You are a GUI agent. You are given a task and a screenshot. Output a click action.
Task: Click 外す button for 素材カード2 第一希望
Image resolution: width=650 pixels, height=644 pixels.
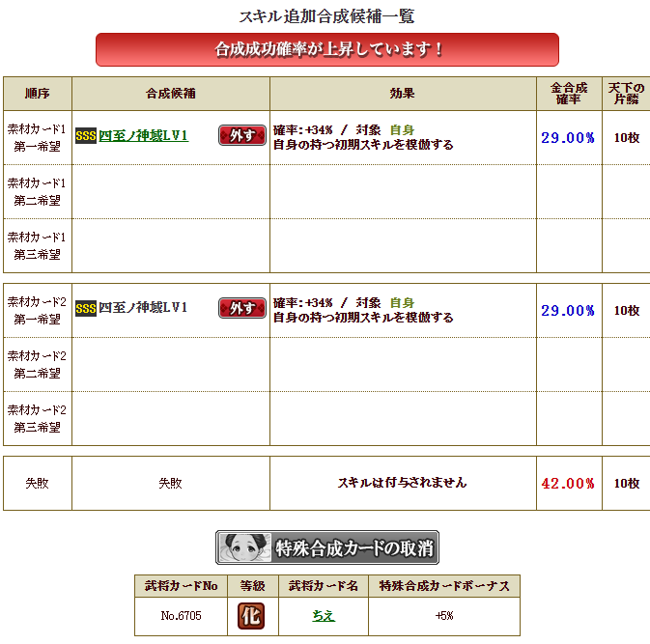tap(242, 308)
